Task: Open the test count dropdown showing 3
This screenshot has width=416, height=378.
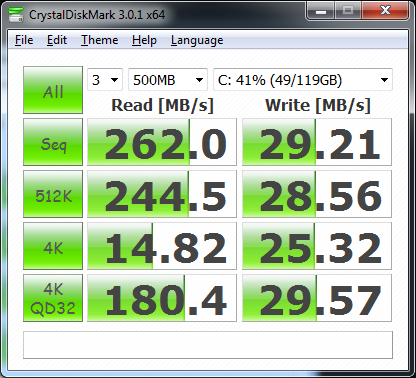Action: pos(105,80)
